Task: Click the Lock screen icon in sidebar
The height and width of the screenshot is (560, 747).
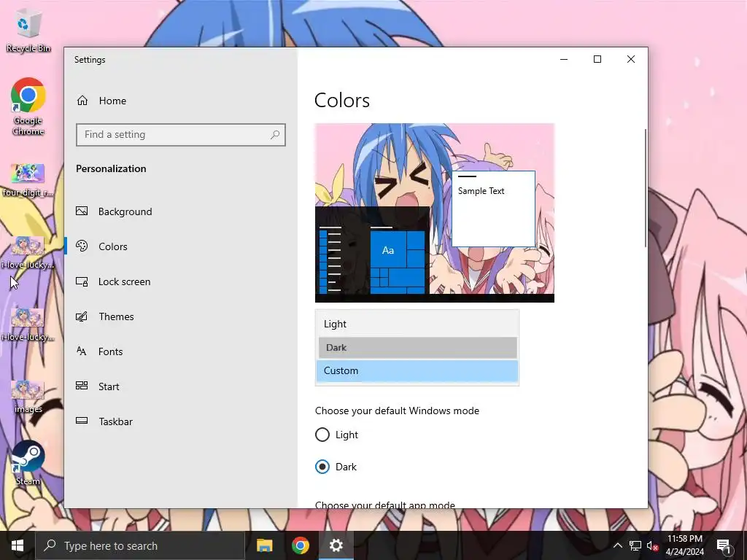Action: [x=82, y=281]
